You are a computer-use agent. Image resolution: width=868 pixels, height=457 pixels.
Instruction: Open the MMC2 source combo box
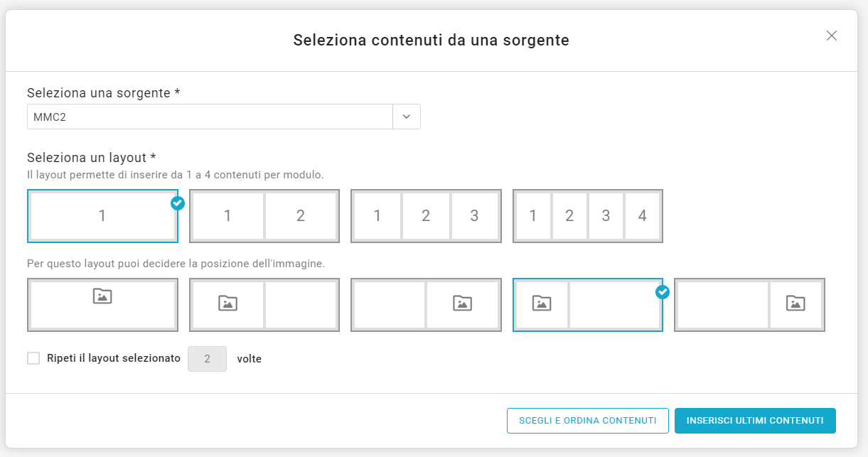point(210,117)
